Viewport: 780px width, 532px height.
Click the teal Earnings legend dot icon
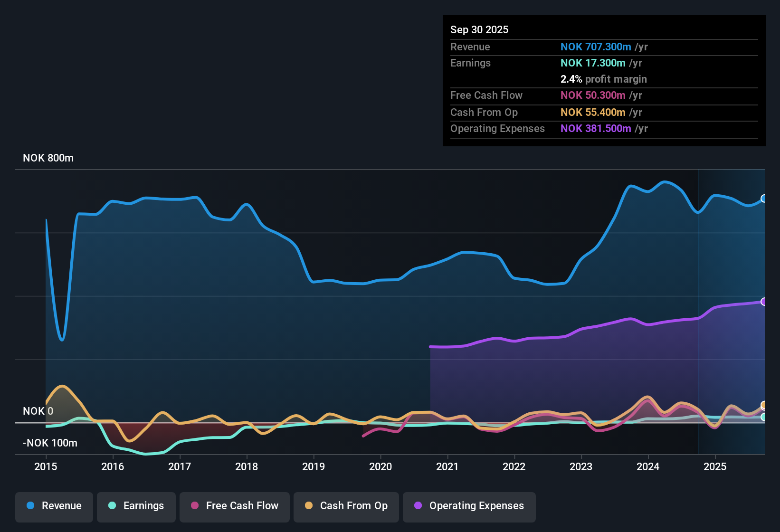click(x=112, y=506)
